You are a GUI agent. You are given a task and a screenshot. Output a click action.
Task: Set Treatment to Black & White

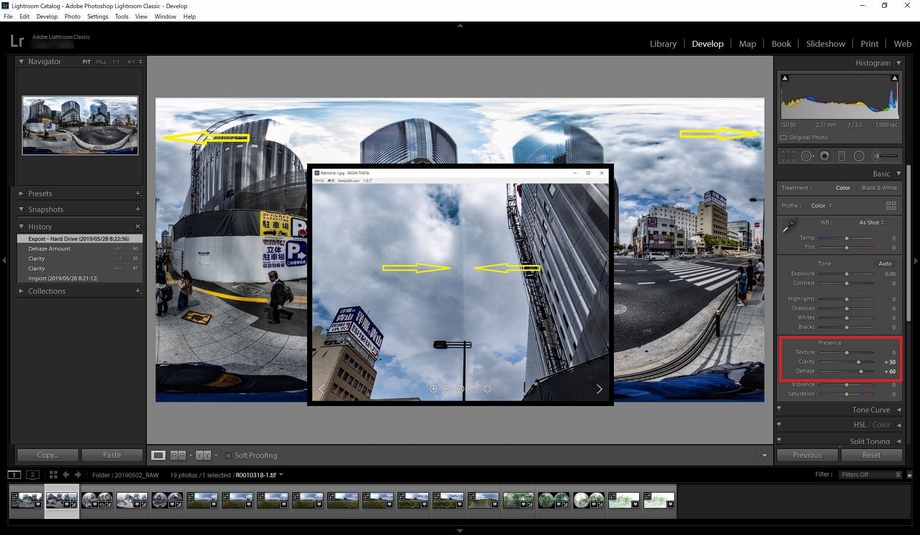879,188
